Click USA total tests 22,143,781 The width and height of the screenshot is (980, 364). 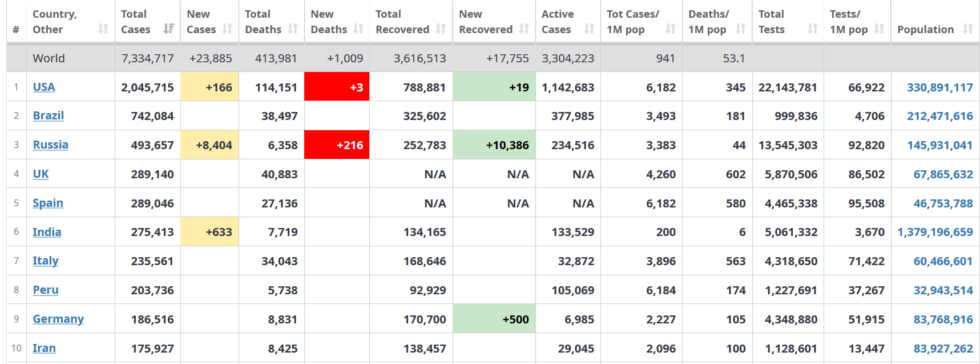pos(788,87)
